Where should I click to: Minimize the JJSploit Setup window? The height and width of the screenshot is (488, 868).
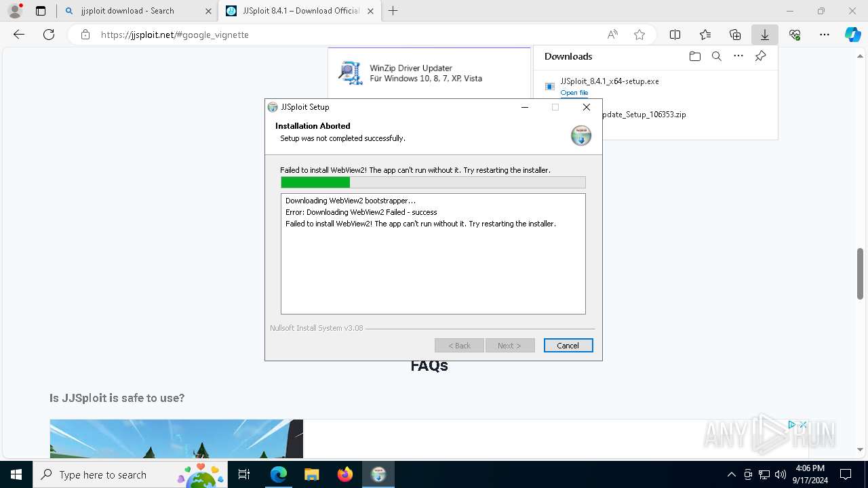click(525, 107)
